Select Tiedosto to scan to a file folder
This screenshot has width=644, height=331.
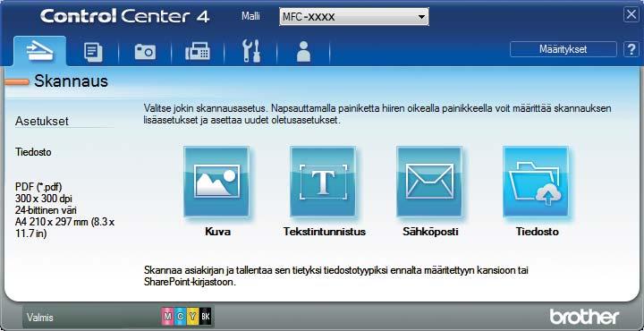(x=536, y=182)
